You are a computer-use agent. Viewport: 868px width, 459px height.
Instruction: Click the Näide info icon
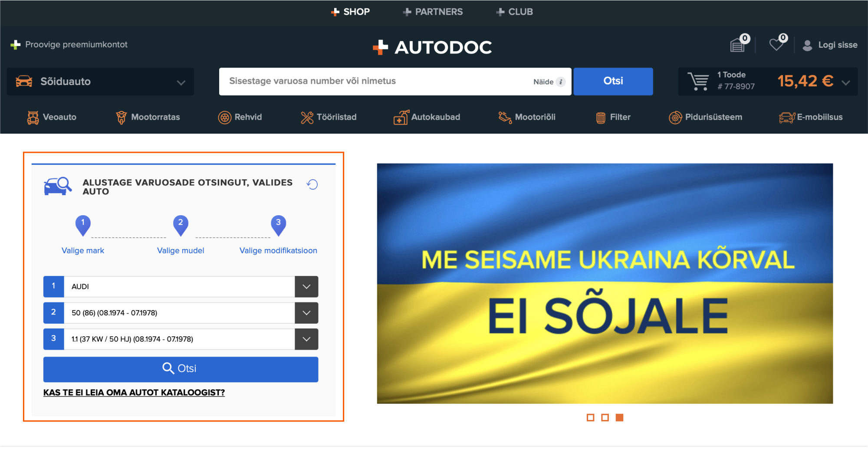pyautogui.click(x=561, y=82)
